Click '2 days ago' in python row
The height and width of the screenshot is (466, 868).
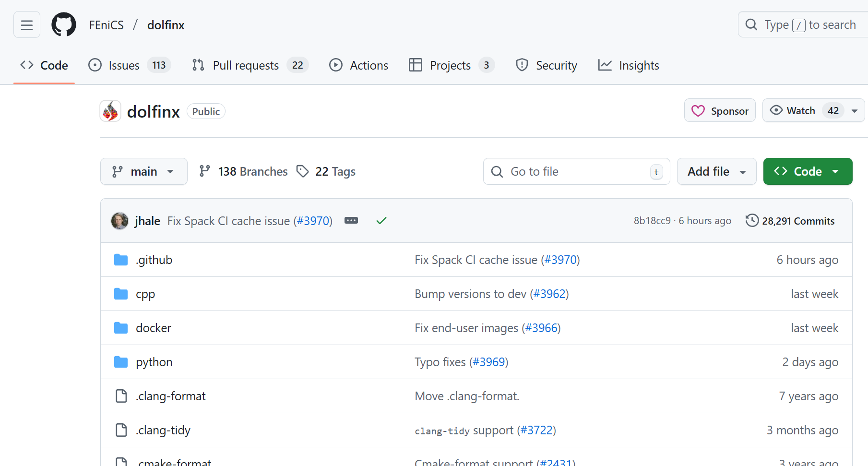[x=810, y=362]
